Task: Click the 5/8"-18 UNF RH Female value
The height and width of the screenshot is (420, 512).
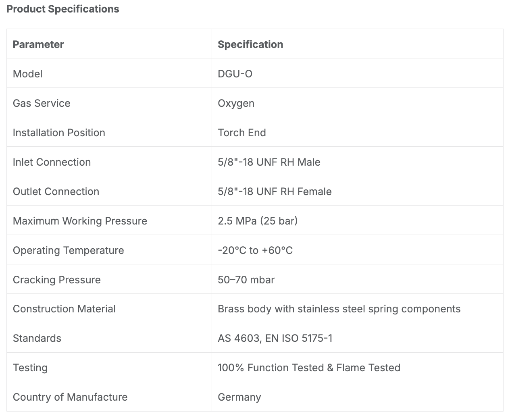Action: coord(275,191)
